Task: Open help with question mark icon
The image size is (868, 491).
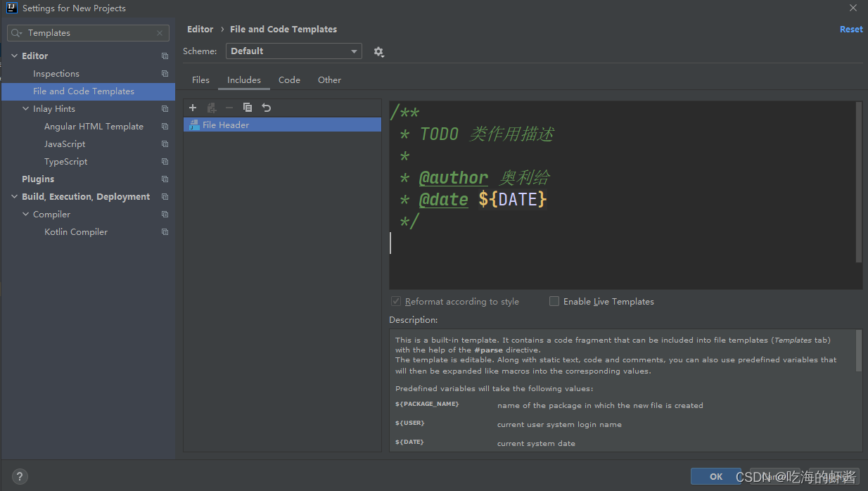Action: click(20, 476)
